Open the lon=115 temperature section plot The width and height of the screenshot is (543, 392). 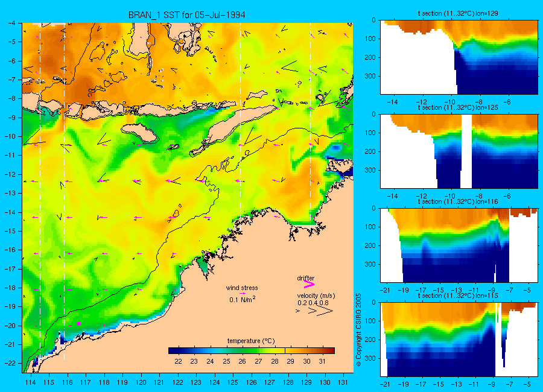[x=459, y=340]
